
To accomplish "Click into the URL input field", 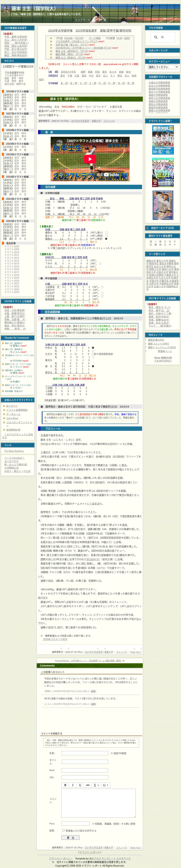I will [85, 778].
